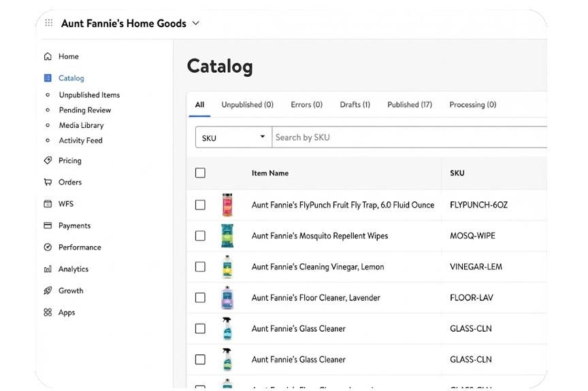Click the Pricing tag icon
The image size is (588, 391).
tap(48, 160)
